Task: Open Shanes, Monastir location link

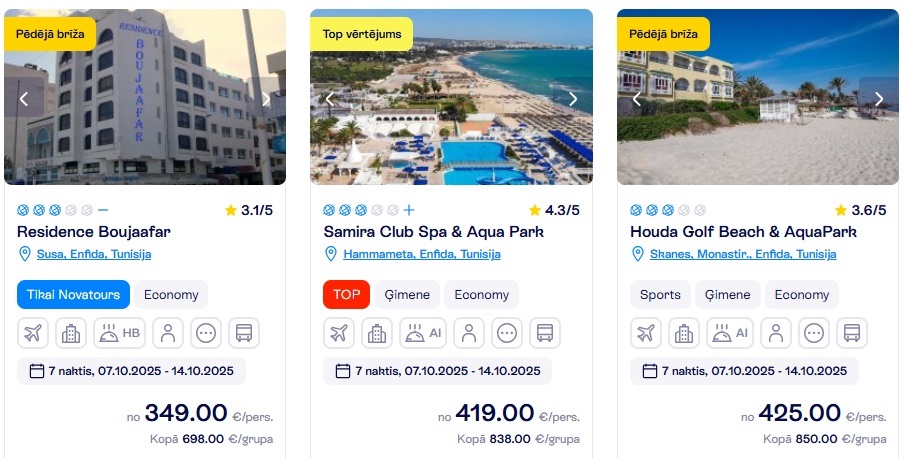Action: click(743, 254)
